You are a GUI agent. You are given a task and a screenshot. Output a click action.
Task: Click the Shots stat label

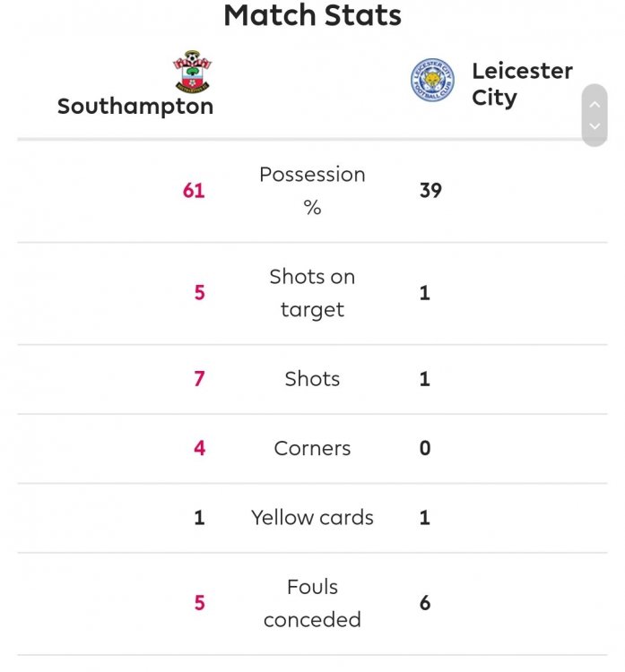click(x=312, y=379)
